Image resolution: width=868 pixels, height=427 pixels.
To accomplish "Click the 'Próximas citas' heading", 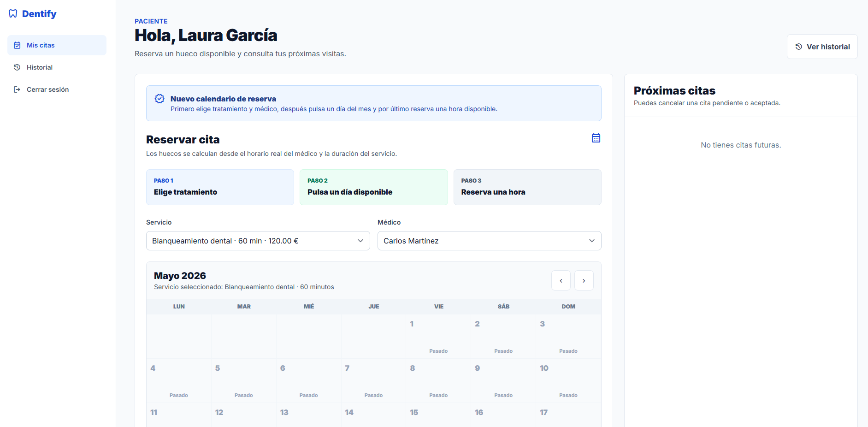I will click(674, 90).
